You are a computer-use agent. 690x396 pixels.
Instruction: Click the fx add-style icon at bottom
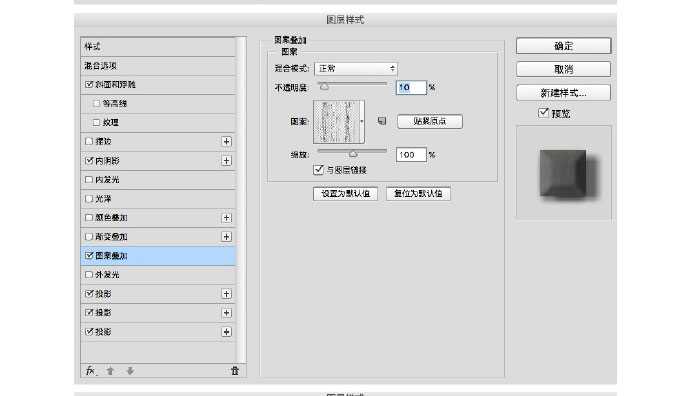[91, 371]
